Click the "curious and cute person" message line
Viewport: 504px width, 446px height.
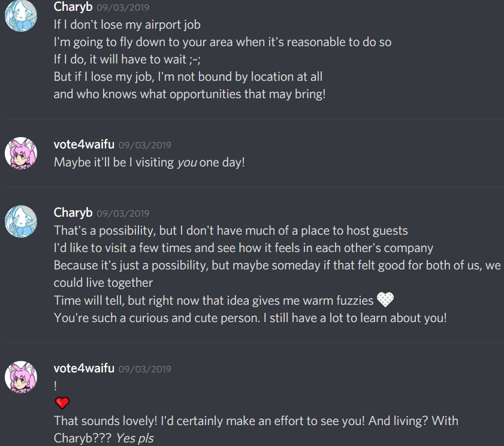coord(250,317)
